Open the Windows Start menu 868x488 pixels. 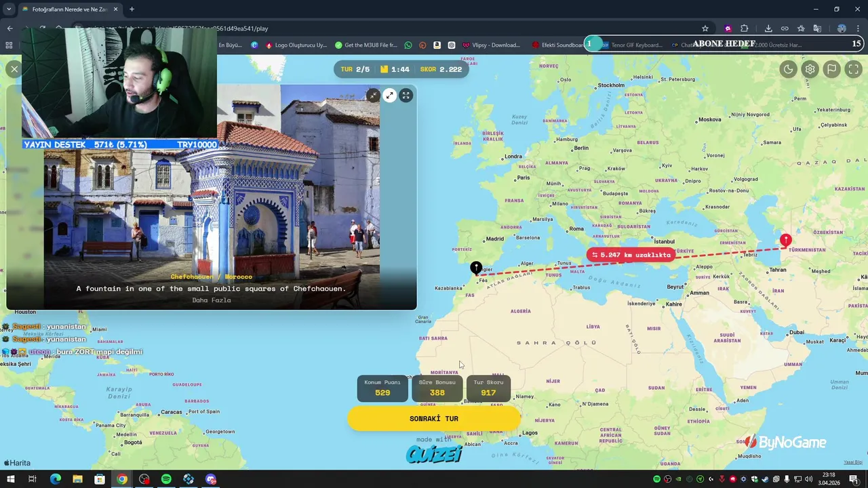[10, 479]
